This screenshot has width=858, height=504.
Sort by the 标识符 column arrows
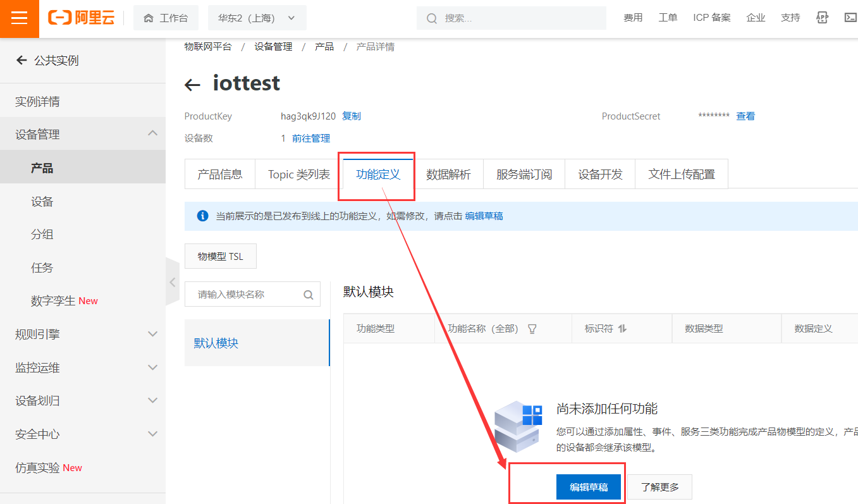coord(622,329)
